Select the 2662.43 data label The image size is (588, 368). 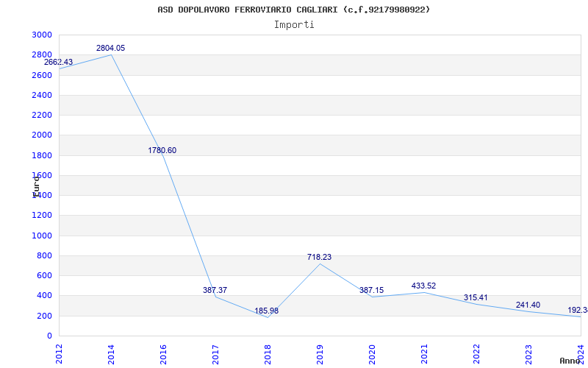(59, 63)
